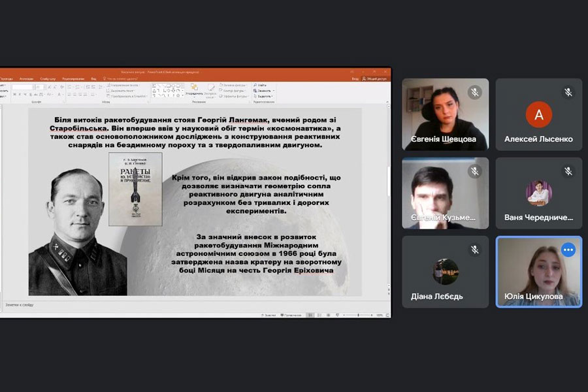Click slide paragraph beginning 'Біля витоків ракетобудування'

point(195,133)
